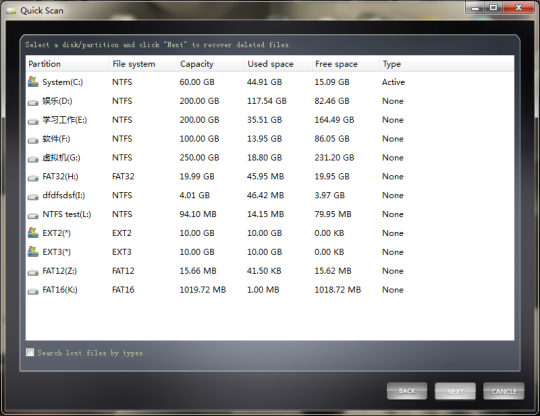Select the EXT2(*) partition name

(x=56, y=233)
